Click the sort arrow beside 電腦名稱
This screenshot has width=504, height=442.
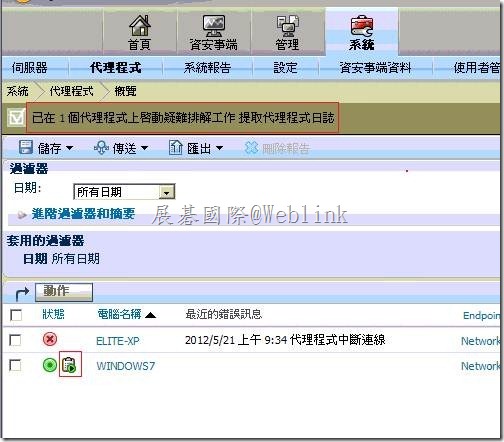pos(150,315)
